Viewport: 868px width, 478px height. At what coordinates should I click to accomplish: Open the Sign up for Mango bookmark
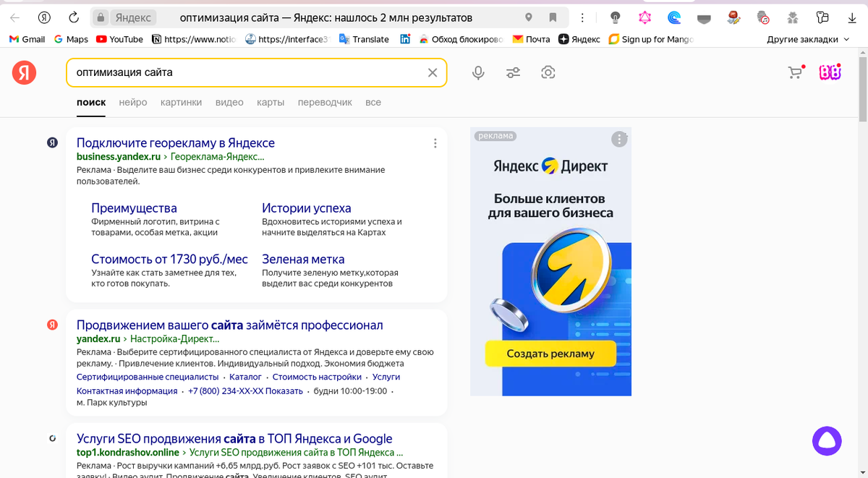tap(650, 39)
